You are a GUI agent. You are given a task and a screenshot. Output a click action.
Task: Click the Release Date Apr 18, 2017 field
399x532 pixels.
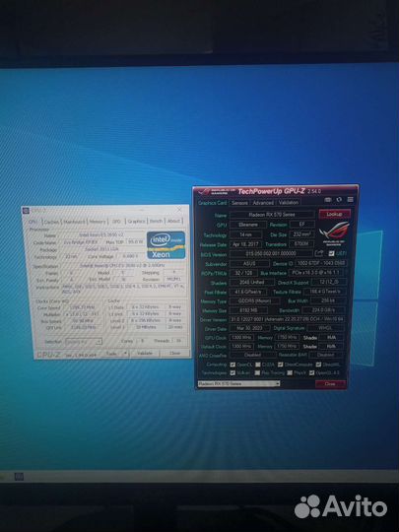245,244
